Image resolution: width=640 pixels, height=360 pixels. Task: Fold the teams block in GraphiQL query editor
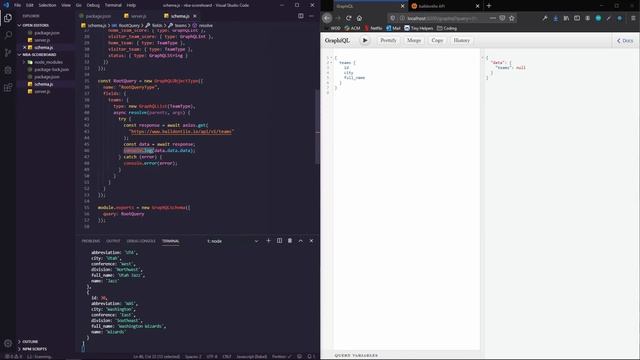pos(331,63)
